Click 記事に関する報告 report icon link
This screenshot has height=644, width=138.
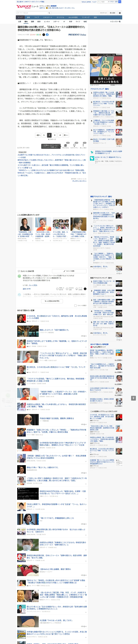point(23,148)
